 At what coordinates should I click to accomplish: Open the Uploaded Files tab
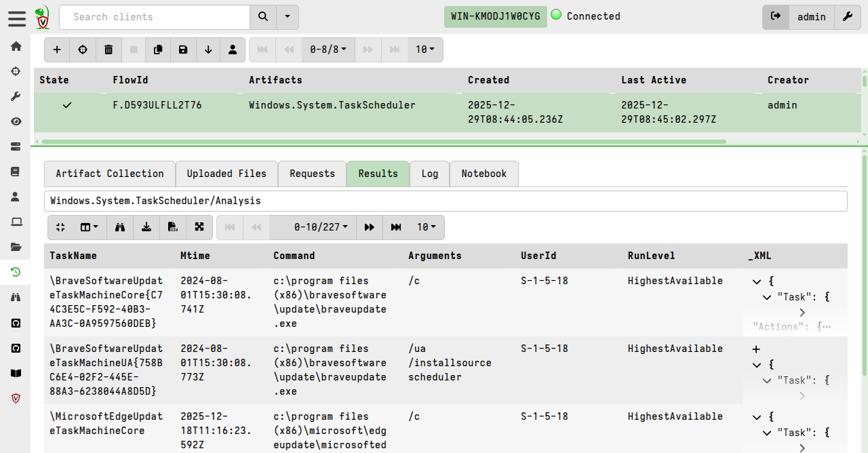[226, 174]
